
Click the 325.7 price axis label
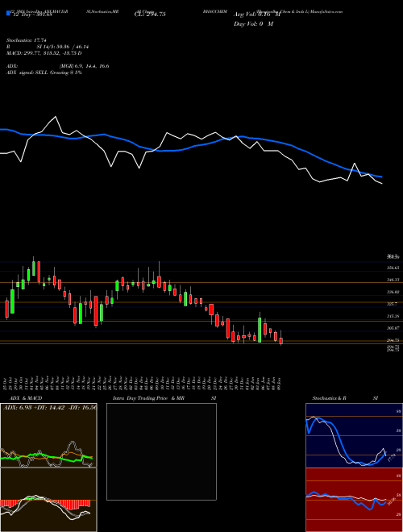tap(393, 304)
